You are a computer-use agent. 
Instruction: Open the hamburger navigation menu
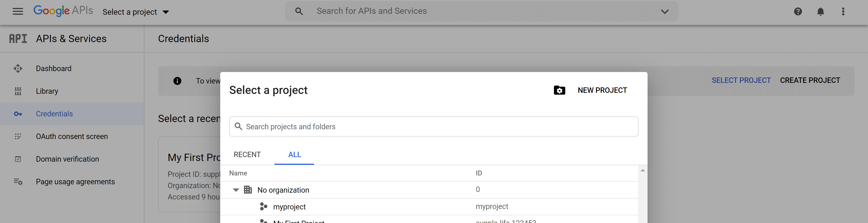coord(18,12)
